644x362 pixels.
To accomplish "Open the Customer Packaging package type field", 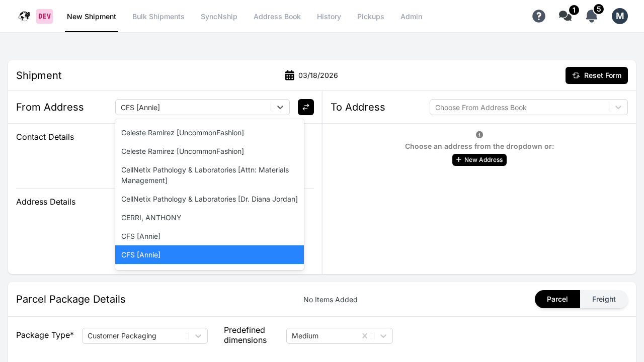I will tap(145, 336).
